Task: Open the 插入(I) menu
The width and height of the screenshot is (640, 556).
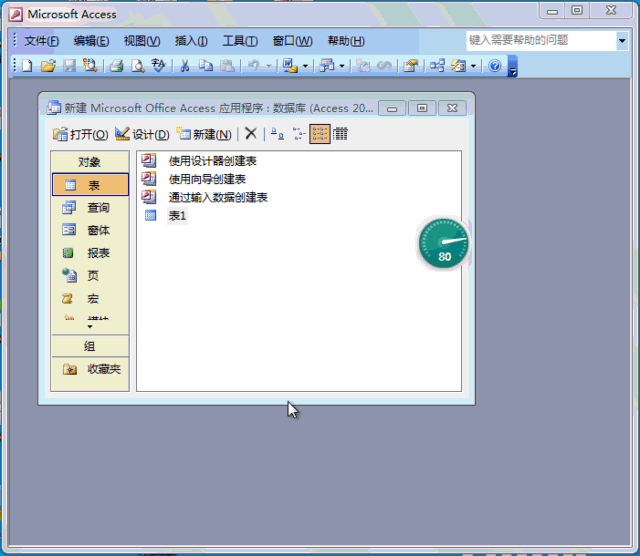Action: 191,41
